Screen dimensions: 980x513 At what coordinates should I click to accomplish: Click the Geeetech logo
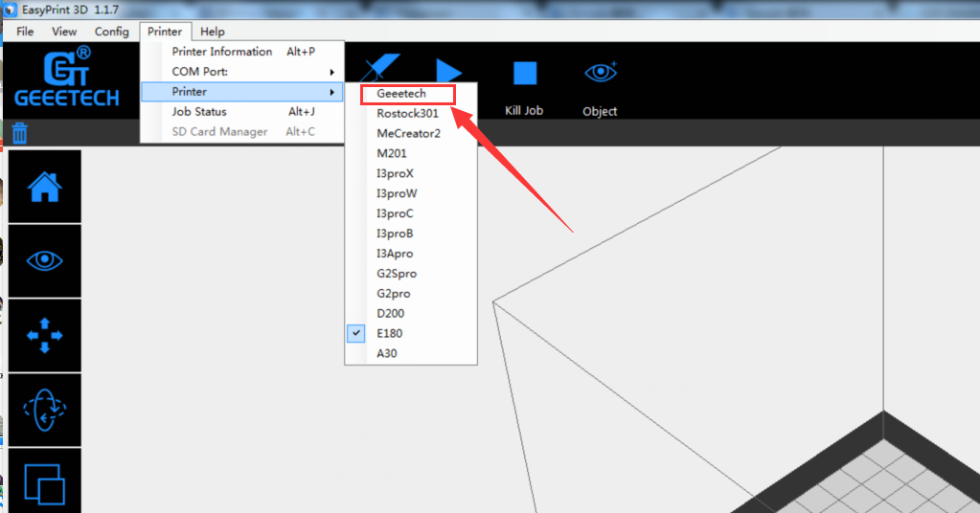[67, 78]
